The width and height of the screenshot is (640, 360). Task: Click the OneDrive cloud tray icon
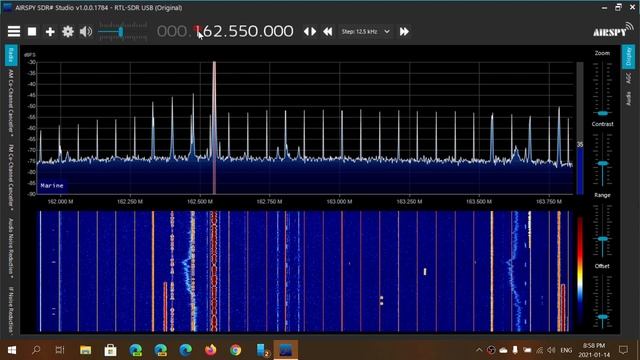pos(503,350)
